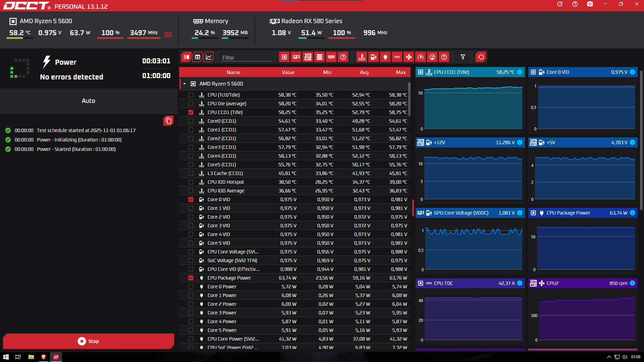This screenshot has width=644, height=362.
Task: Open info for CPU CCD1 (Tdie) graph
Action: pyautogui.click(x=520, y=72)
